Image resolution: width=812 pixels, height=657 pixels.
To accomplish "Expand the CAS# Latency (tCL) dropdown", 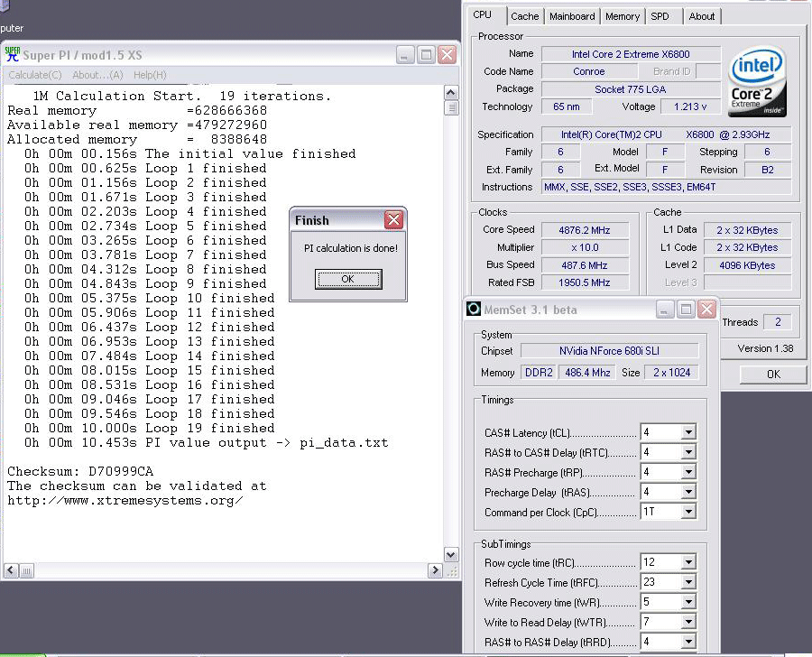I will pyautogui.click(x=688, y=432).
